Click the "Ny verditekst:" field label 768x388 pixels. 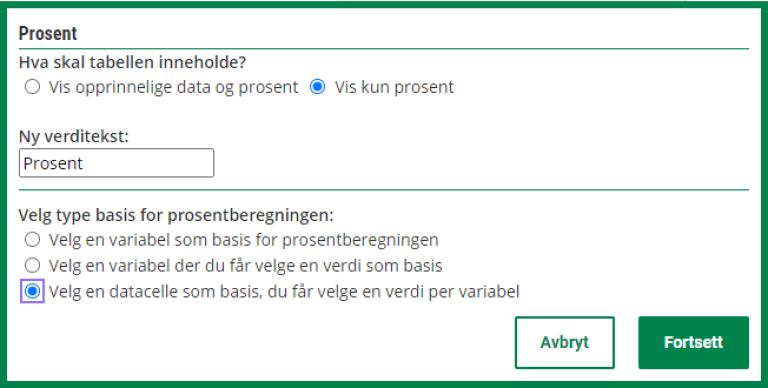(x=73, y=136)
